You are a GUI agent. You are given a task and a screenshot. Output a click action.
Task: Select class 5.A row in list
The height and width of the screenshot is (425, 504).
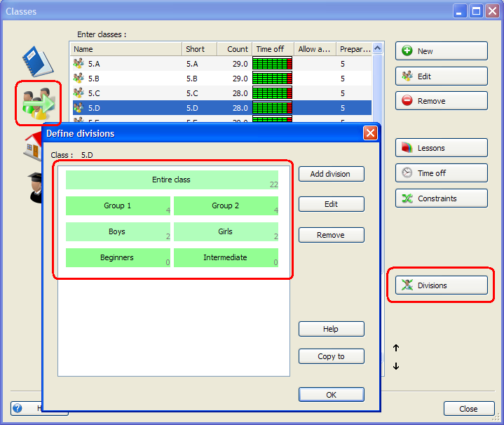click(x=126, y=64)
